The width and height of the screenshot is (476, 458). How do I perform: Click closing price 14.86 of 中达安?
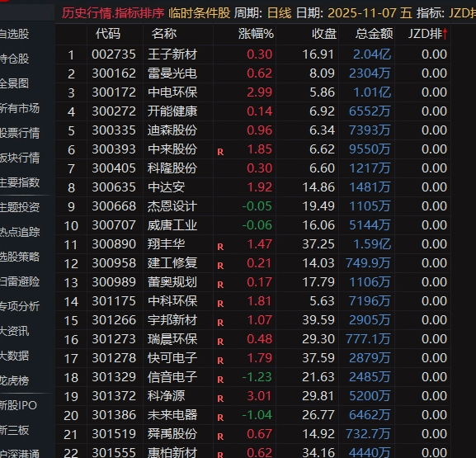[x=318, y=187]
